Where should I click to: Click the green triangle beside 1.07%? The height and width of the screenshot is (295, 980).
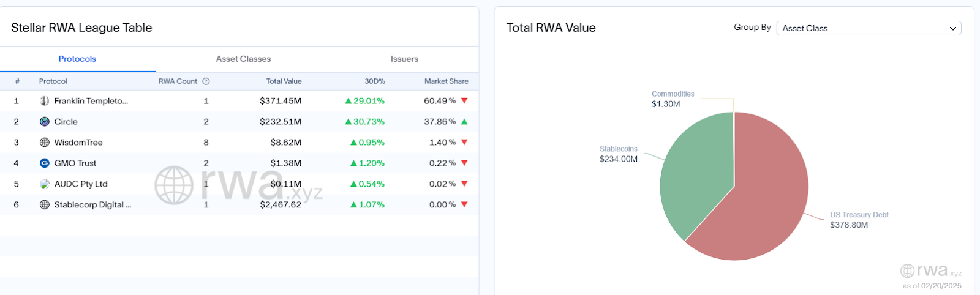click(x=353, y=205)
